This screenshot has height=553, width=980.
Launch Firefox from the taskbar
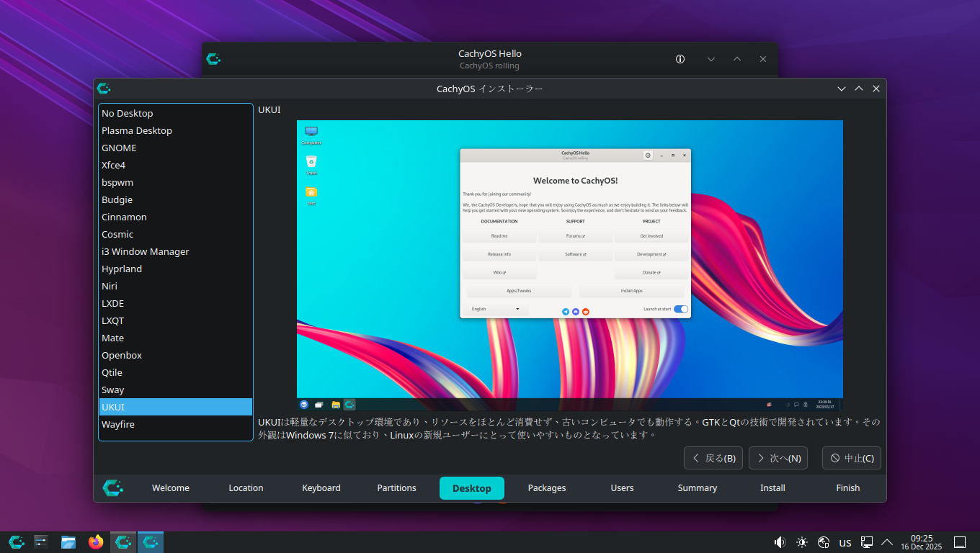tap(96, 542)
